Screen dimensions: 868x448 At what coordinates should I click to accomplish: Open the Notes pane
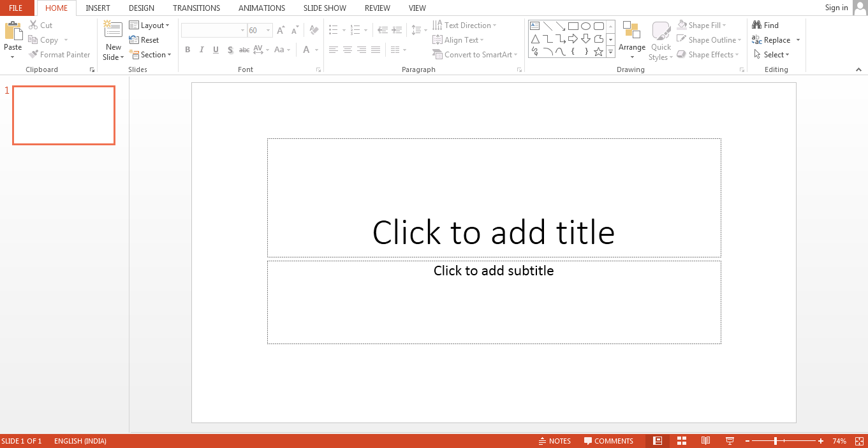tap(555, 440)
